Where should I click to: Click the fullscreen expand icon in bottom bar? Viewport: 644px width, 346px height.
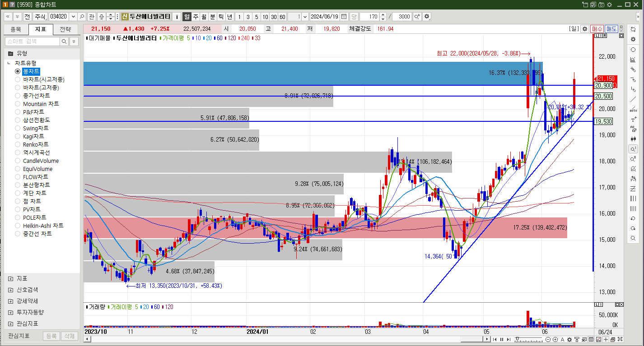point(620,339)
